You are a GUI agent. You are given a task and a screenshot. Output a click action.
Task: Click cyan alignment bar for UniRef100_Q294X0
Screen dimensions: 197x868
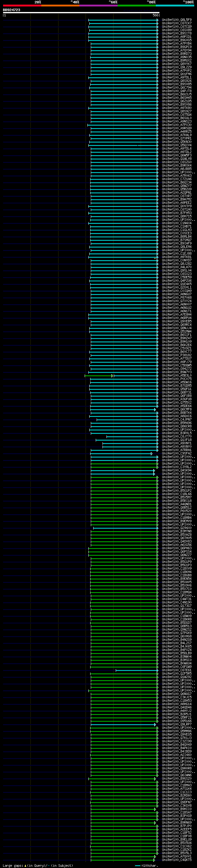[x=126, y=528]
